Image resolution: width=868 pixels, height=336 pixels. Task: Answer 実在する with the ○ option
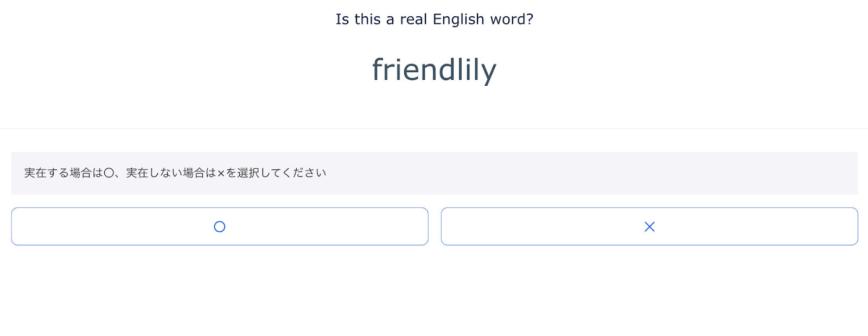pos(219,226)
